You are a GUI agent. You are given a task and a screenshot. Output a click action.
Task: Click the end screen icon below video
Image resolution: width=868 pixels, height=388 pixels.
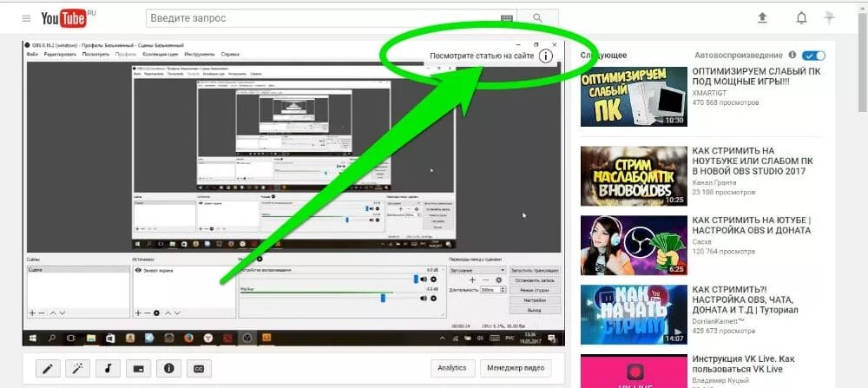coord(138,369)
